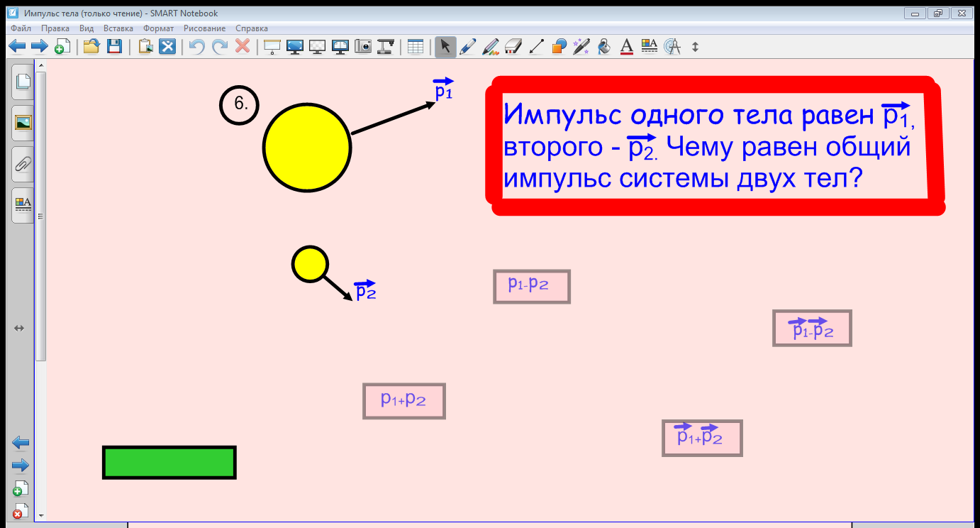The height and width of the screenshot is (528, 980).
Task: Undo the last action
Action: point(197,47)
